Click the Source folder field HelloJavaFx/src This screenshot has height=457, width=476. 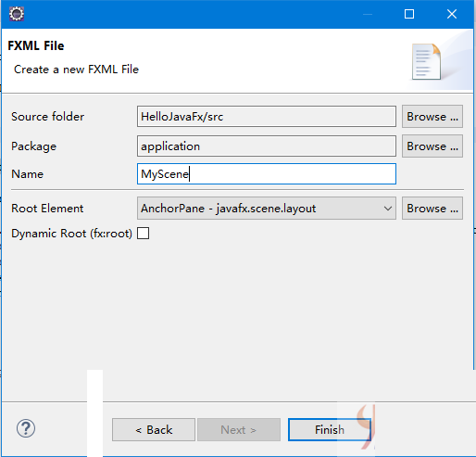tap(267, 117)
